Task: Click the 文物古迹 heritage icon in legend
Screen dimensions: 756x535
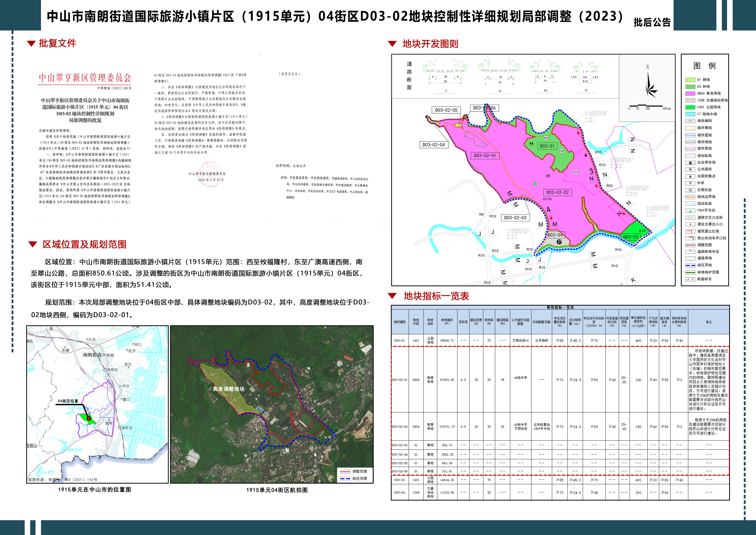Action: click(690, 190)
